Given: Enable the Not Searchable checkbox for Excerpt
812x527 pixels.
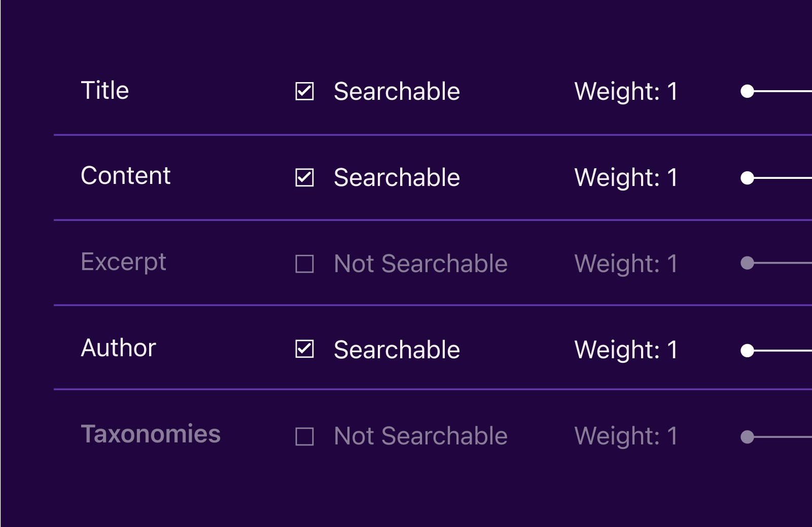Looking at the screenshot, I should (305, 263).
